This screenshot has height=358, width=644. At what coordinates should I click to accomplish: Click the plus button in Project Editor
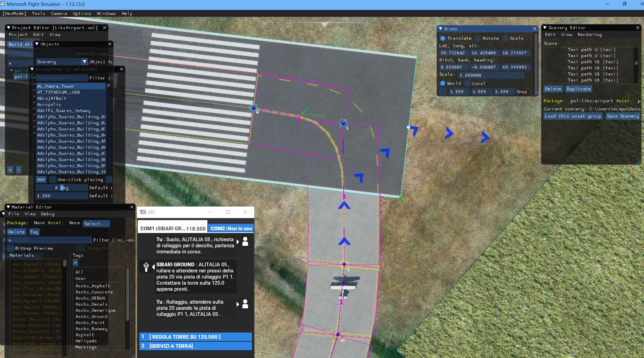click(x=10, y=170)
